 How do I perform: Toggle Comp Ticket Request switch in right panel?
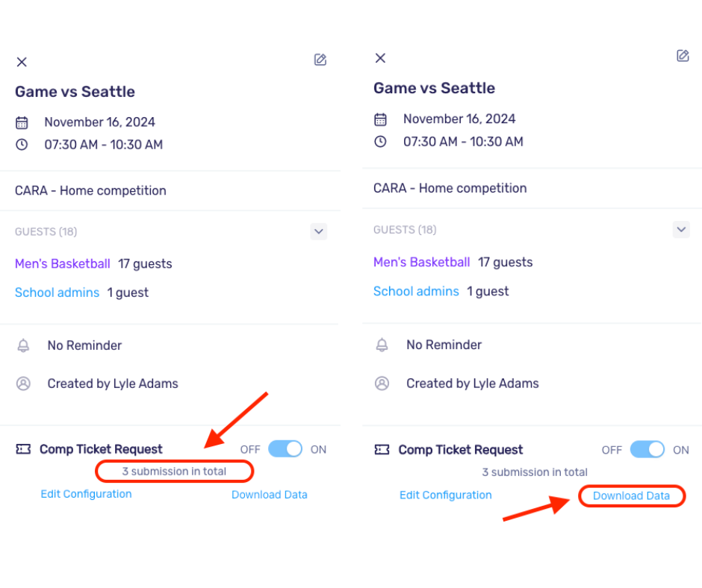[647, 449]
